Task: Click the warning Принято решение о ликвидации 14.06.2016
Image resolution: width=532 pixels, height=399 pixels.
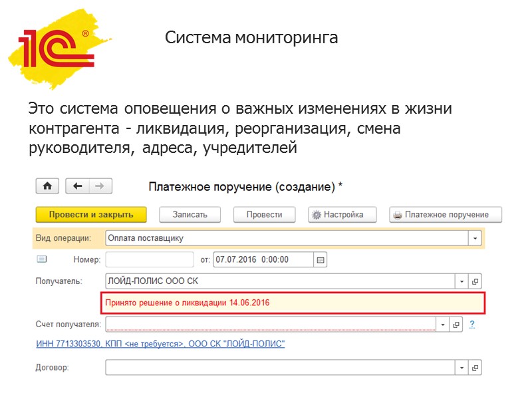Action: (188, 303)
